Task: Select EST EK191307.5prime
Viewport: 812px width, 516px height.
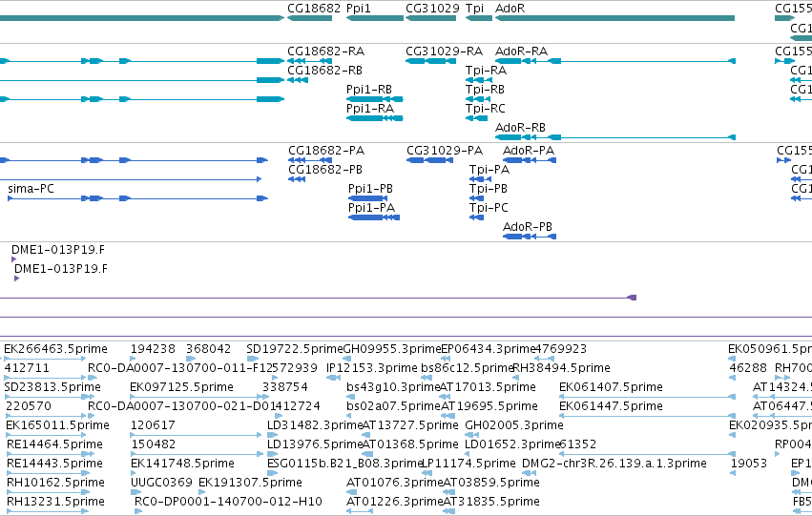Action: tap(203, 493)
